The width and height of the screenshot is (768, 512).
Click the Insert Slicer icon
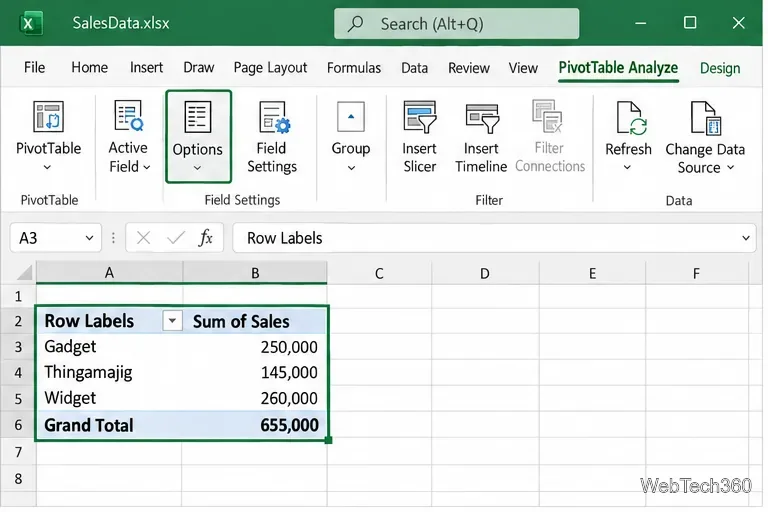(420, 117)
